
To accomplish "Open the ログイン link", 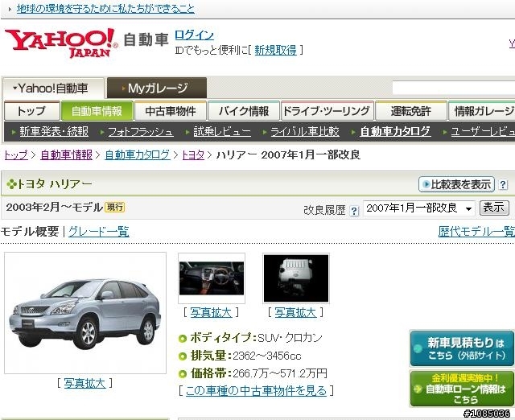I will click(x=194, y=35).
